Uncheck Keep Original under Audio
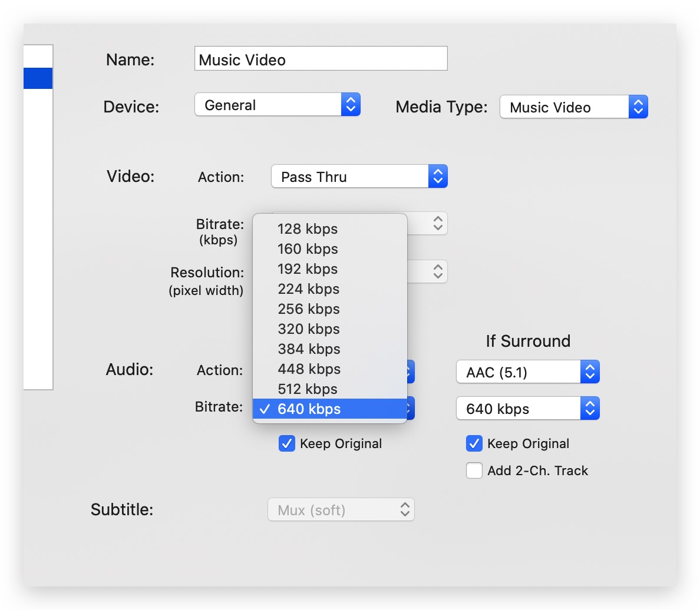The height and width of the screenshot is (610, 700). click(287, 444)
